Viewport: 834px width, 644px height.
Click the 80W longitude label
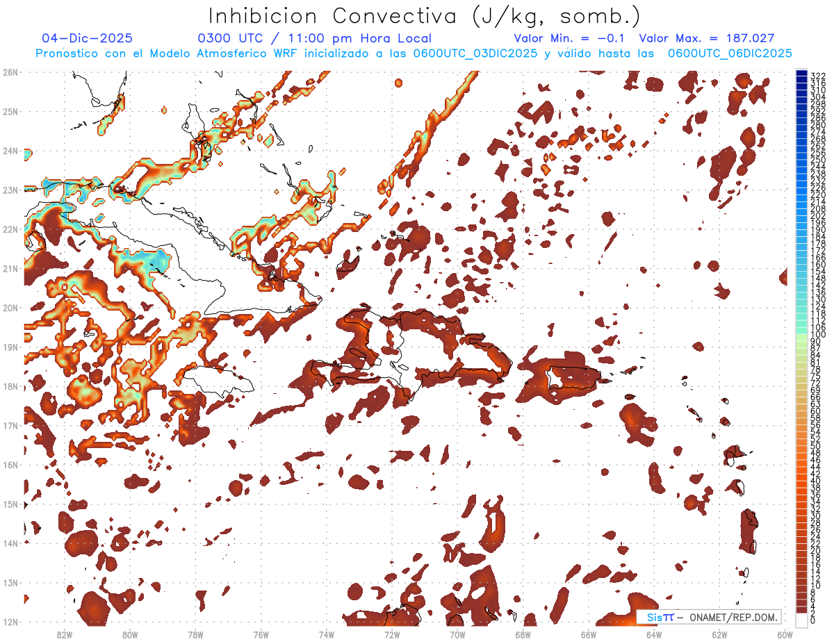coord(130,634)
